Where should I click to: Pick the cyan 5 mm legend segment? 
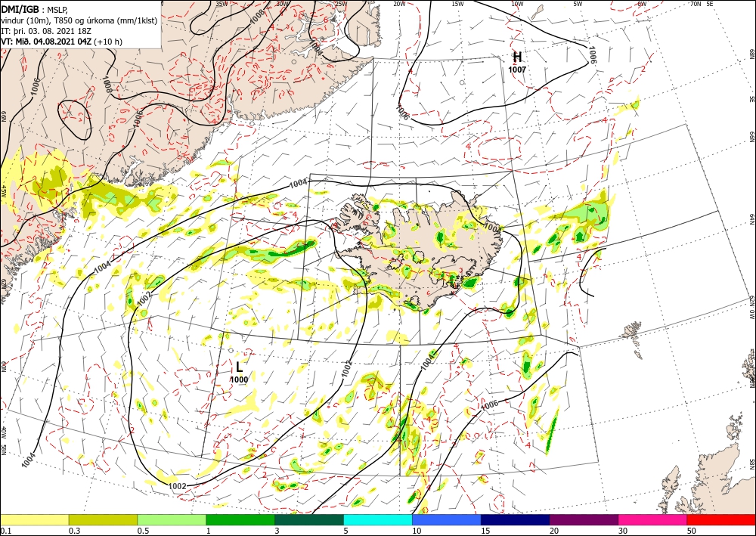point(378,519)
